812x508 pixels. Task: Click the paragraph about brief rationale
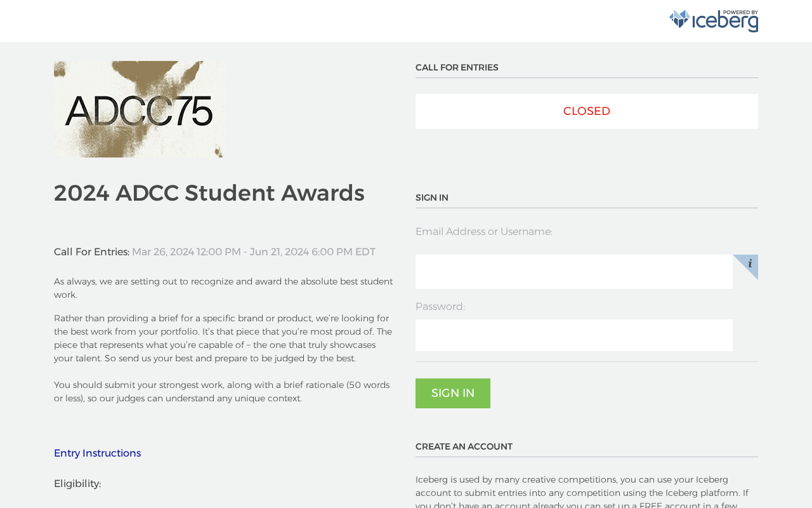pyautogui.click(x=222, y=392)
